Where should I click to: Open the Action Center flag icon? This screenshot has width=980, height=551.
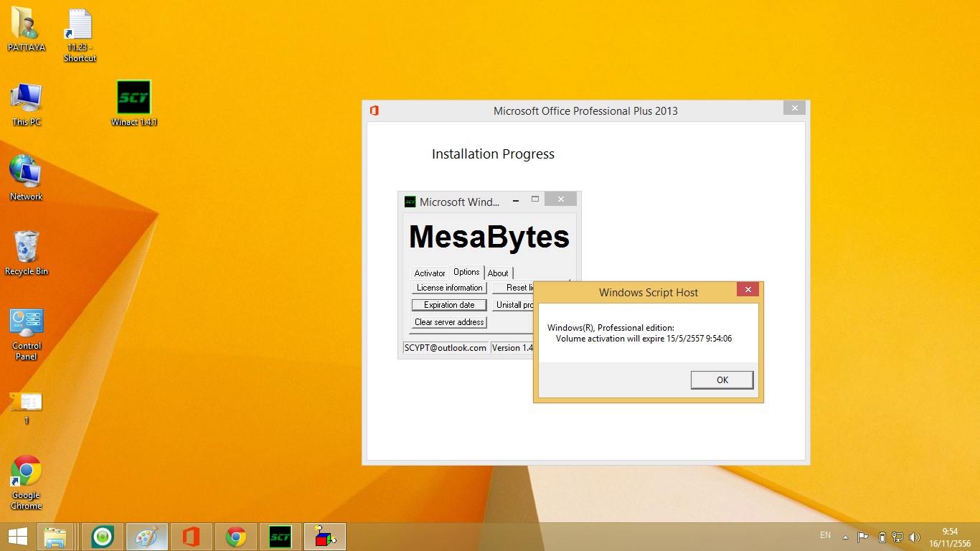point(863,537)
